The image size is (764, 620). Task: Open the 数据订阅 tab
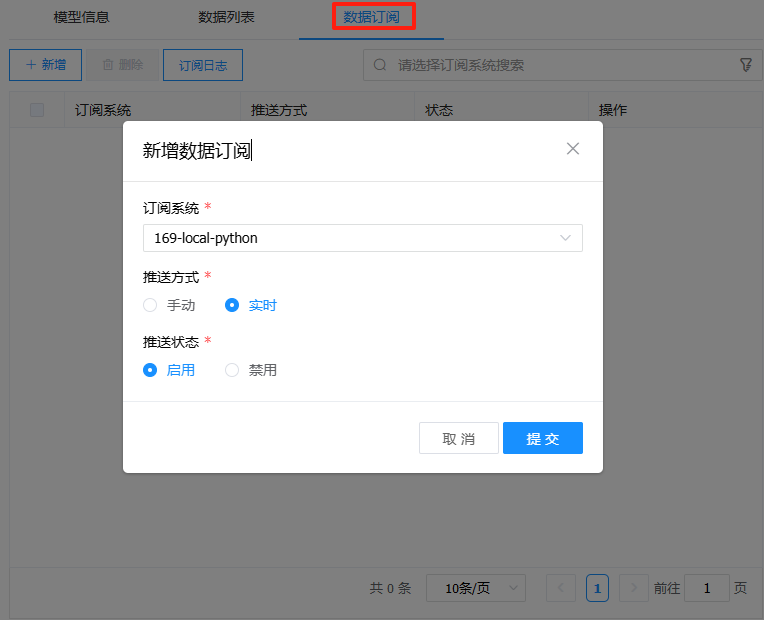coord(372,17)
